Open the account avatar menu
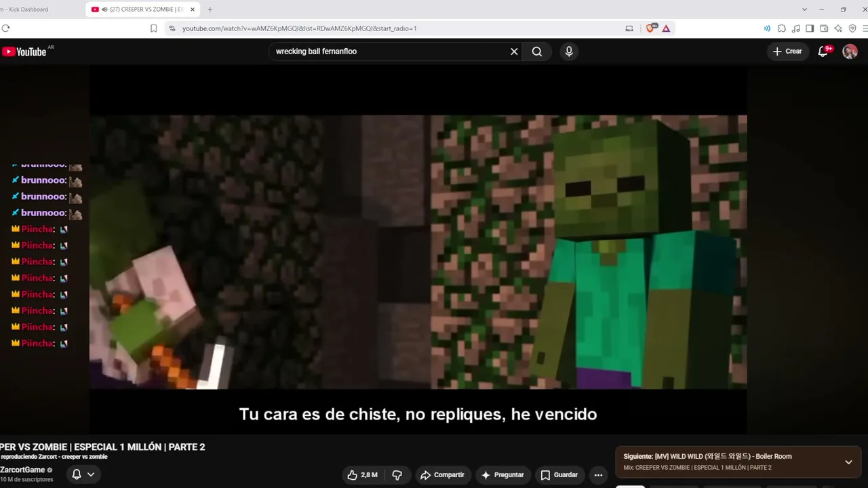Screen dimensions: 868x488 coord(850,52)
